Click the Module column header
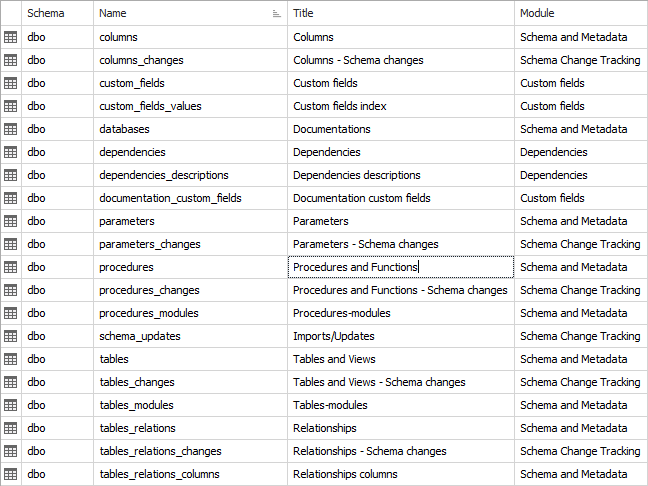Screen dimensions: 648x486 580,13
